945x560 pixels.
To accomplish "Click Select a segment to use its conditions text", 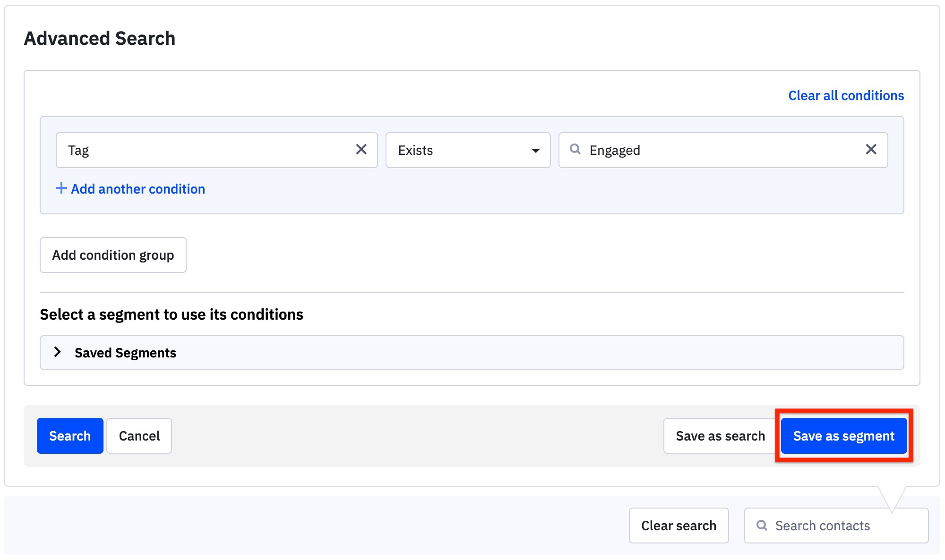I will coord(172,314).
